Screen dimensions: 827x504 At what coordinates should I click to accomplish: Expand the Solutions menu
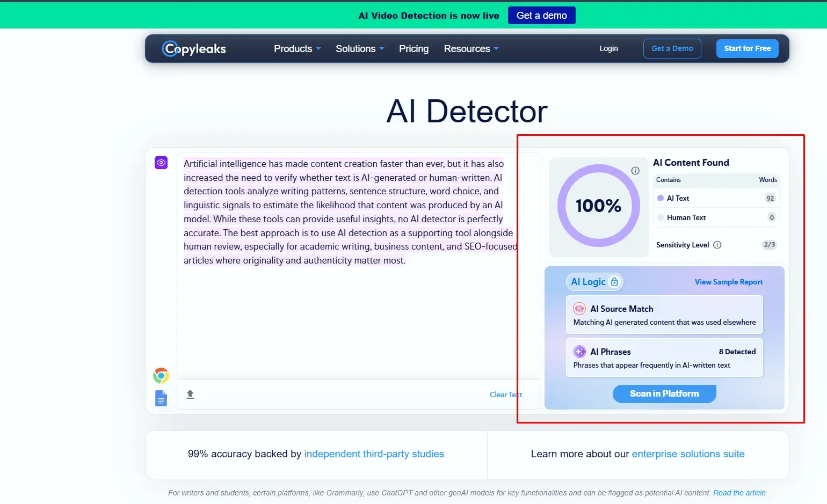(x=360, y=49)
